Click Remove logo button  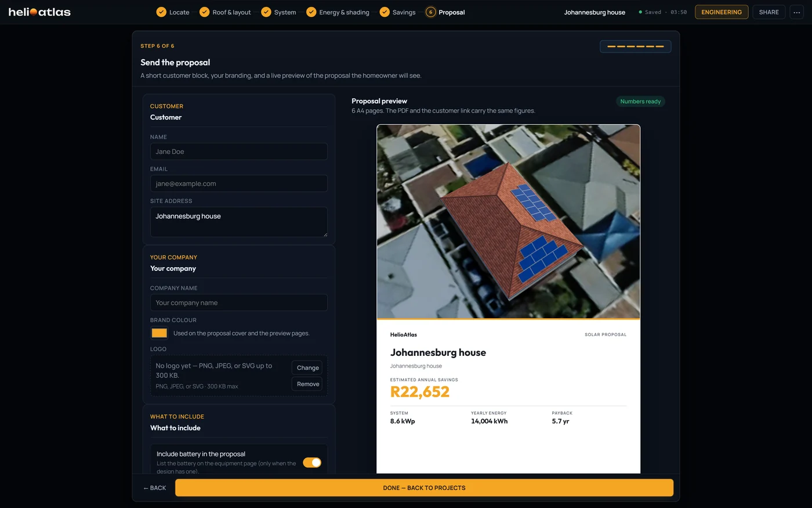tap(307, 384)
